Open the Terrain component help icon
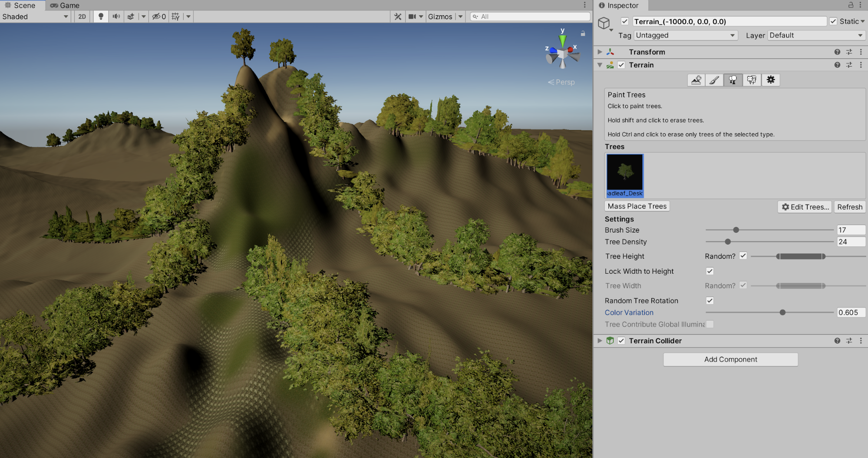This screenshot has width=868, height=458. (x=837, y=65)
